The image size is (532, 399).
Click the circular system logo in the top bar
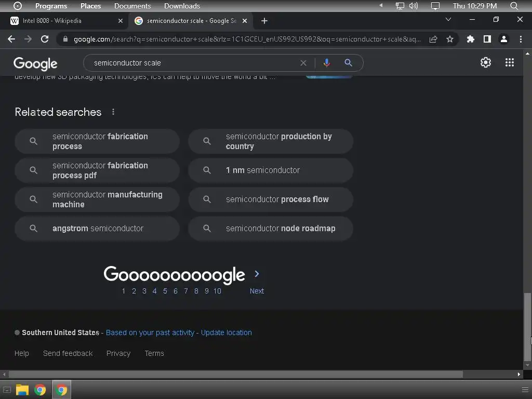[18, 6]
